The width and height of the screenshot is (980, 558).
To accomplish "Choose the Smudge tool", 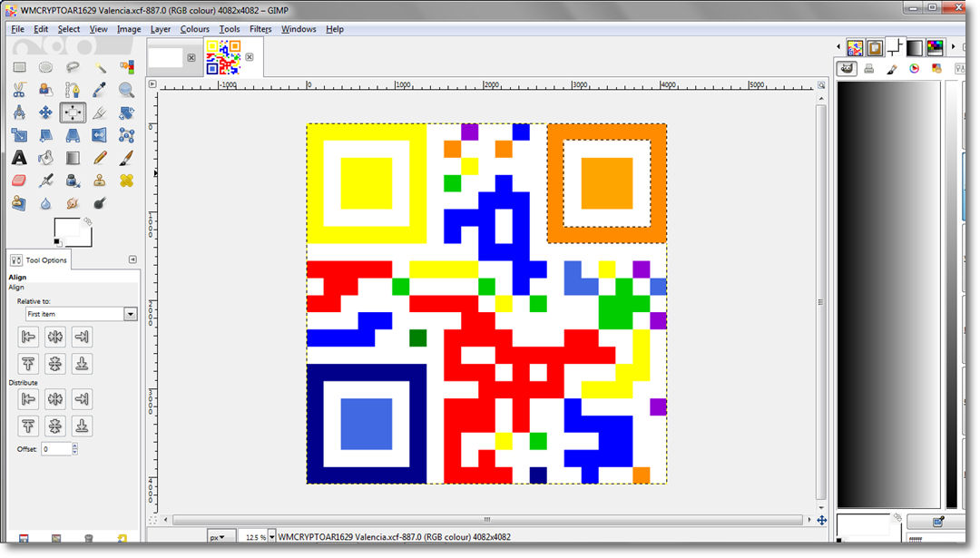I will (73, 203).
